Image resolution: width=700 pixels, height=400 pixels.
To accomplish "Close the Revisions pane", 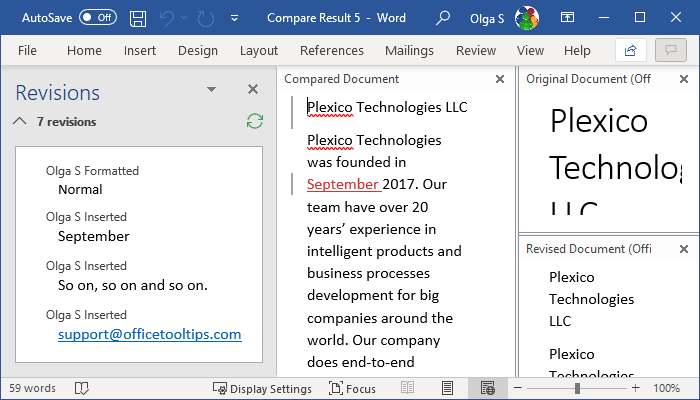I will [x=253, y=89].
